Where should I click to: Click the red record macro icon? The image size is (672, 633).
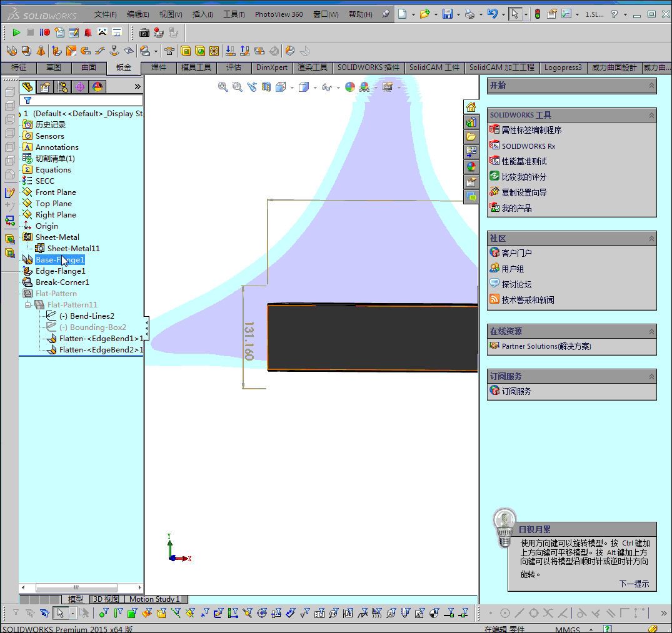pos(44,32)
